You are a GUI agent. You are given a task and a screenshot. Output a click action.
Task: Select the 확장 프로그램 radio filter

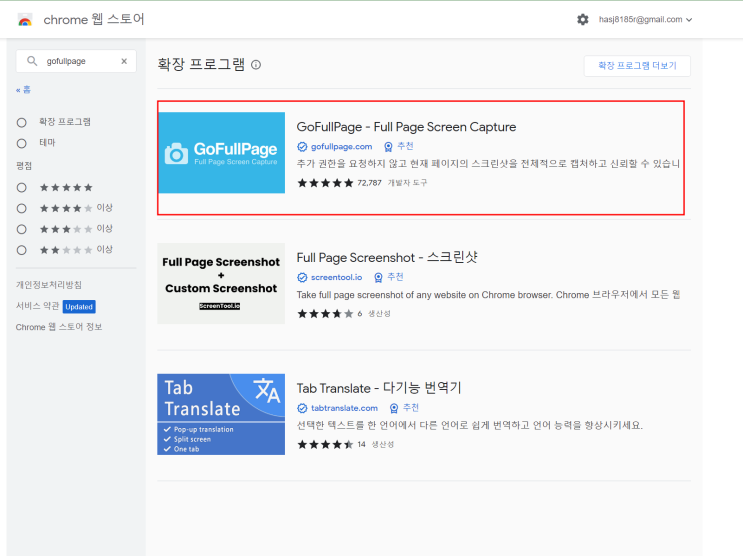point(21,123)
